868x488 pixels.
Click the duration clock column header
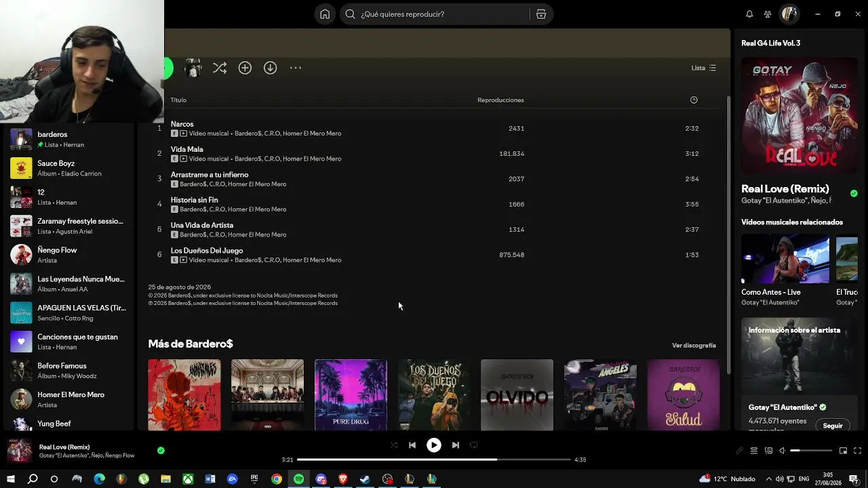pyautogui.click(x=694, y=100)
